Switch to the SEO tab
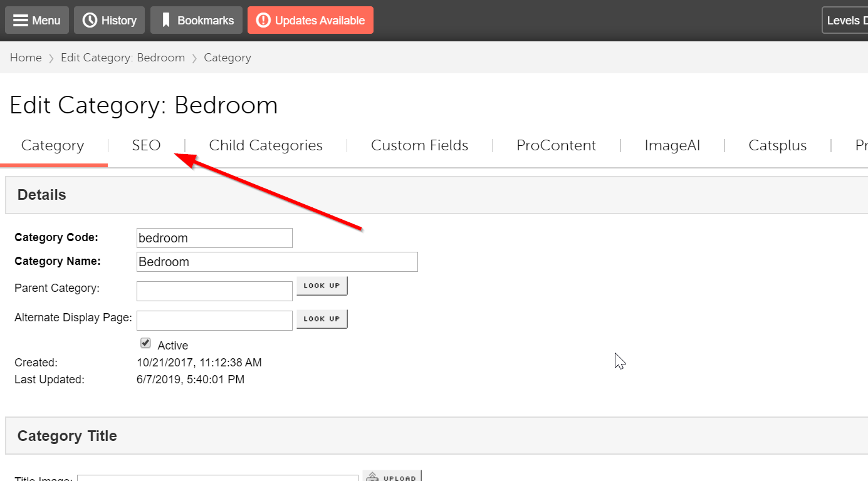The image size is (868, 481). [146, 145]
